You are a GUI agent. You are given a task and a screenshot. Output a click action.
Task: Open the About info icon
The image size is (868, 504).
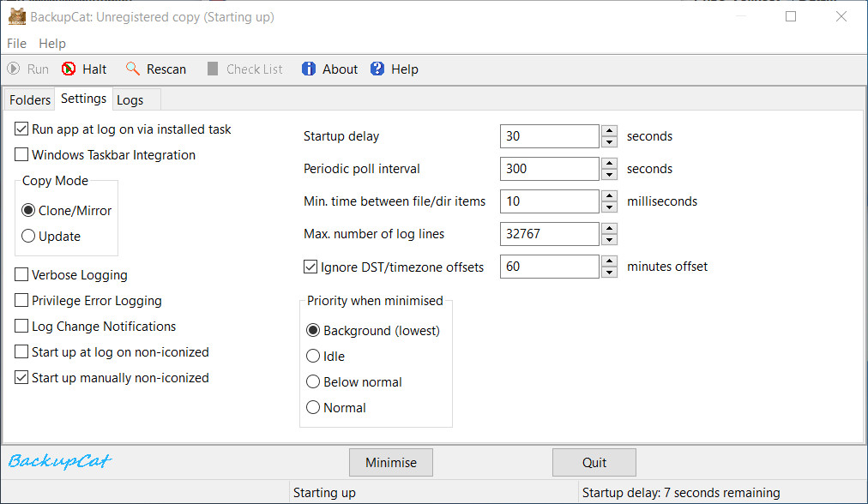tap(308, 69)
